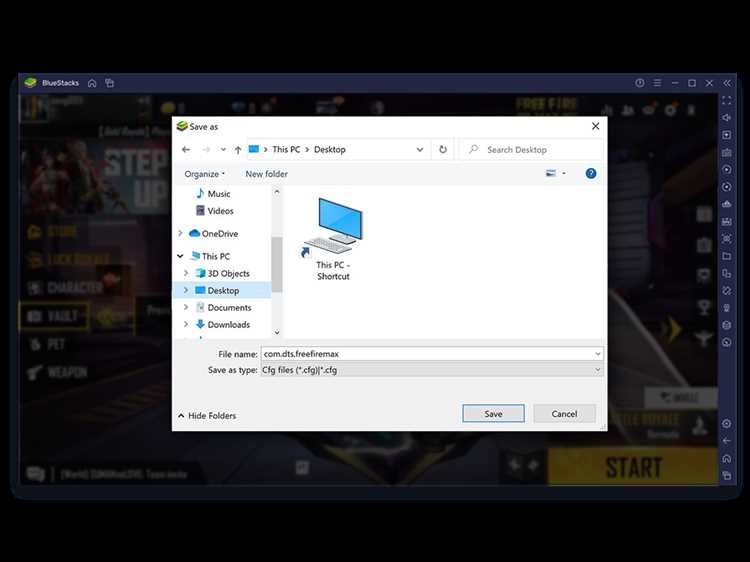This screenshot has height=562, width=750.
Task: Click This PC in the address breadcrumb
Action: (286, 149)
